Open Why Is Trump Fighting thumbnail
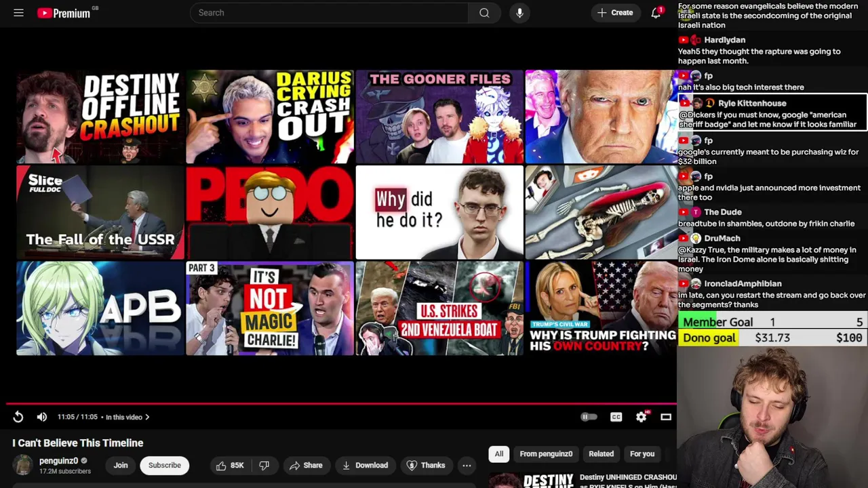 (601, 308)
